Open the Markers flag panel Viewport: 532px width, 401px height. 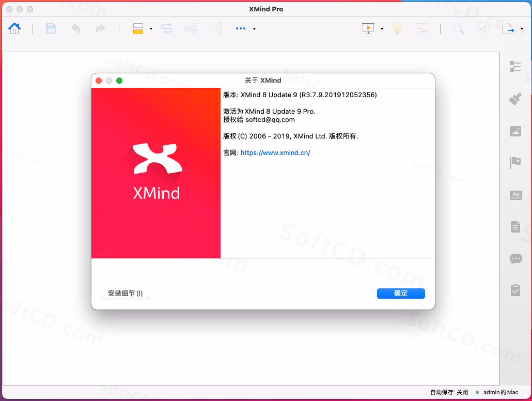[515, 163]
